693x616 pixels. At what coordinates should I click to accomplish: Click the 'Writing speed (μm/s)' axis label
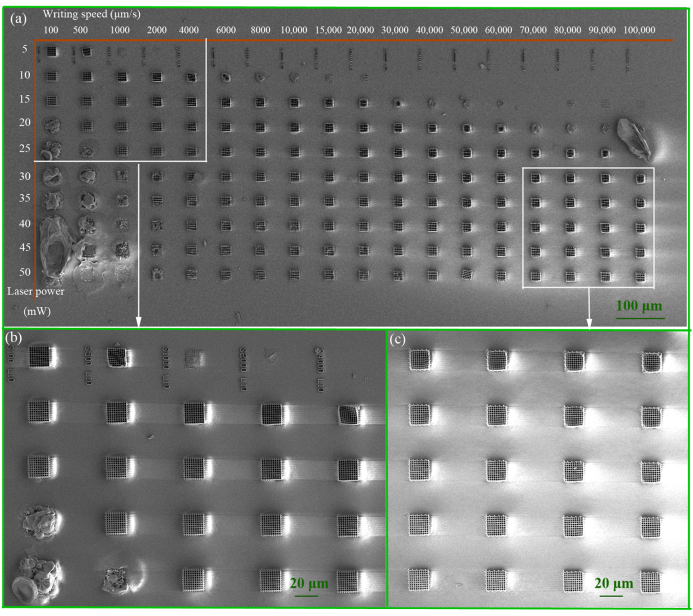[x=91, y=14]
